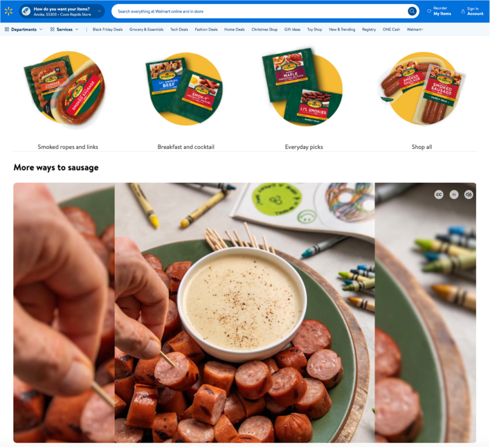Open the Shop all category image

click(422, 88)
